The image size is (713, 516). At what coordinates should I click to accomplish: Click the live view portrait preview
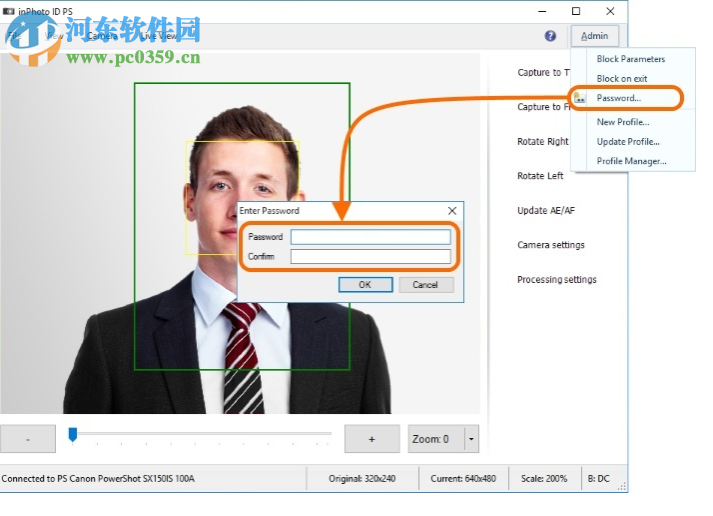click(x=240, y=233)
